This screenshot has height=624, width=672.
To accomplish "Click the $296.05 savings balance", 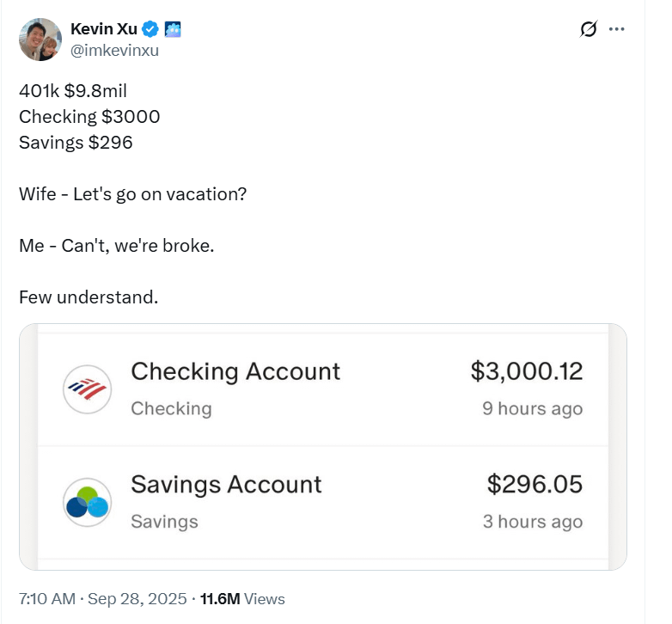I will click(535, 484).
